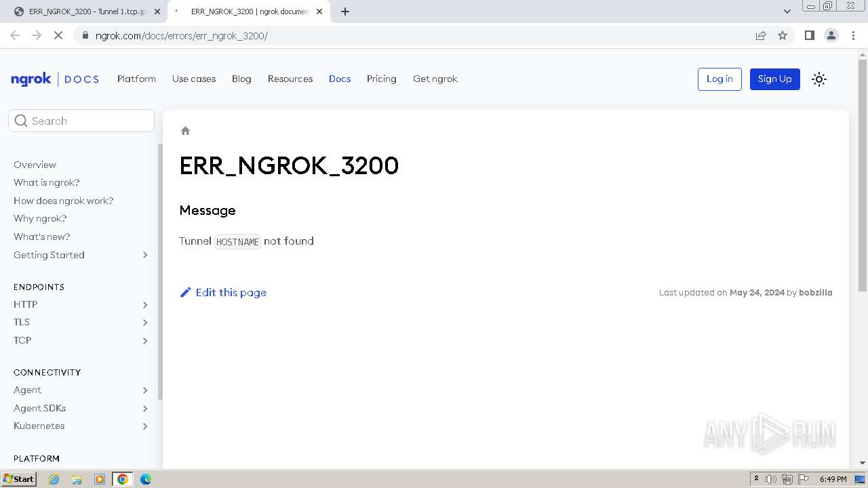Open the Pricing nav item
The width and height of the screenshot is (868, 488).
(x=382, y=79)
